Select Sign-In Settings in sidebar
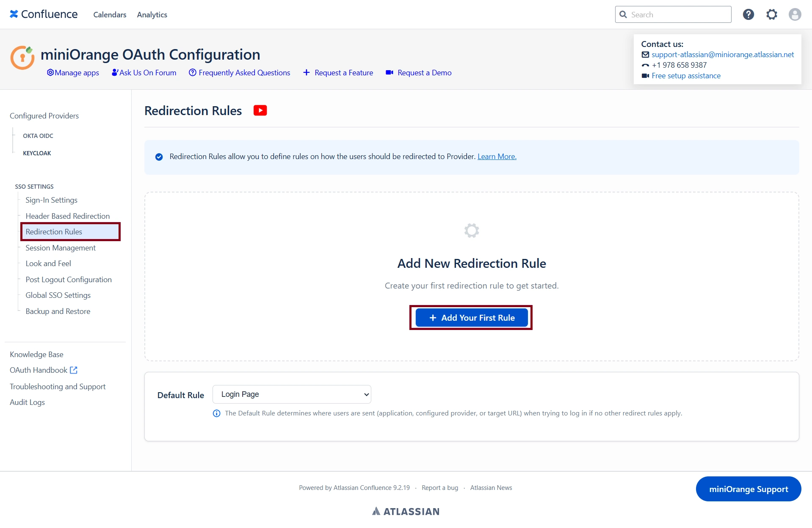 coord(51,200)
